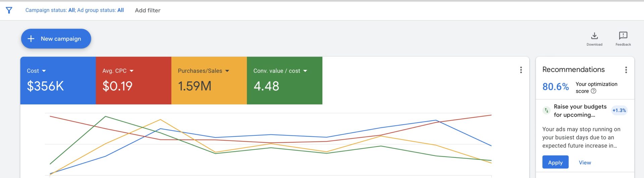644x178 pixels.
Task: Expand the Cost metric dropdown
Action: tap(44, 71)
